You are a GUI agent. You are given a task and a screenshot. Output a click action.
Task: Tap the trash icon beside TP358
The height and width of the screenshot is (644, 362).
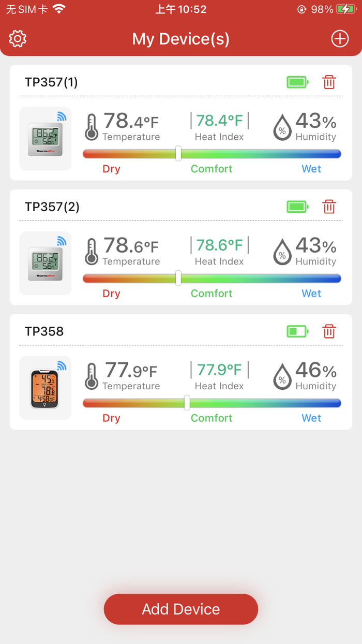click(329, 331)
